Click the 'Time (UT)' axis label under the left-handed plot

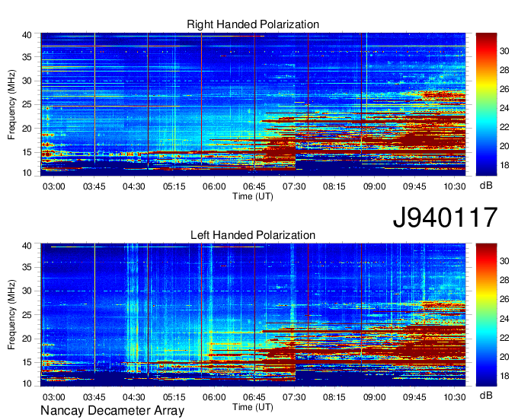click(253, 407)
